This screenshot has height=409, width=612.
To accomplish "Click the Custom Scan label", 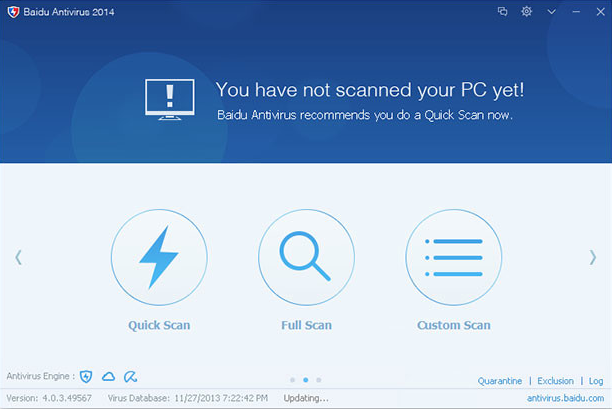I will (454, 325).
